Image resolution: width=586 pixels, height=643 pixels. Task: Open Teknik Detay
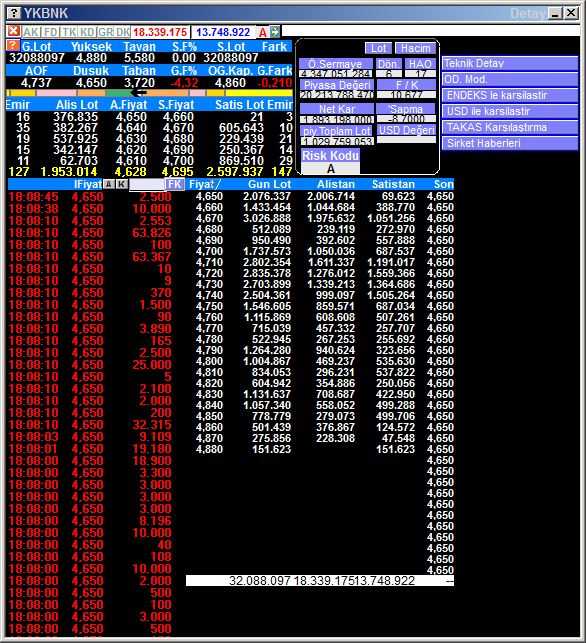point(510,64)
